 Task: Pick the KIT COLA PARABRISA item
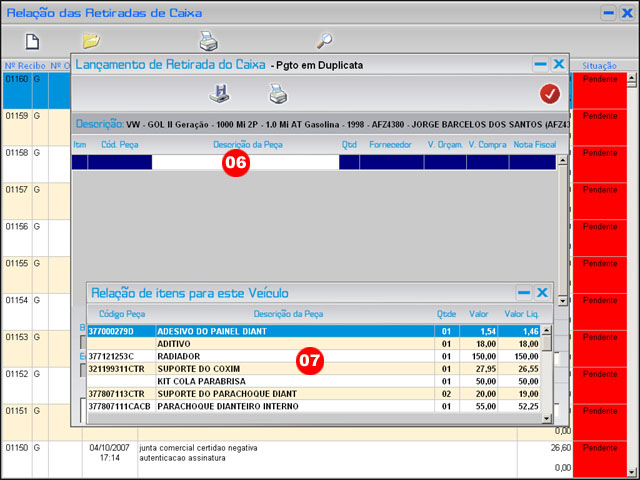coord(260,381)
